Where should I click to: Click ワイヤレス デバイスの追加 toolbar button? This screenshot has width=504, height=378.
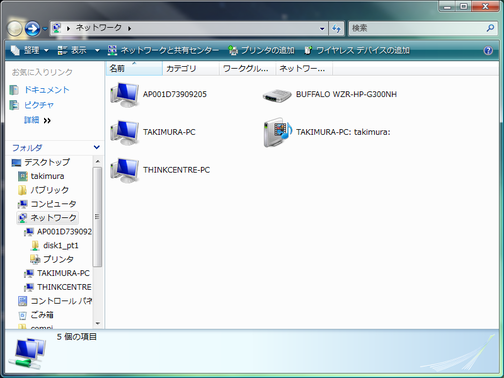(357, 50)
